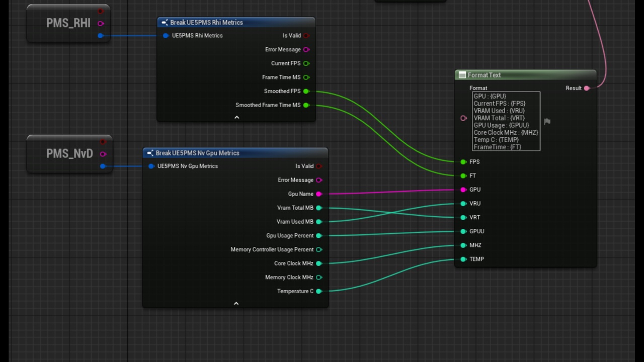Select the Gpu Name magenta pin
644x362 pixels.
pos(318,194)
